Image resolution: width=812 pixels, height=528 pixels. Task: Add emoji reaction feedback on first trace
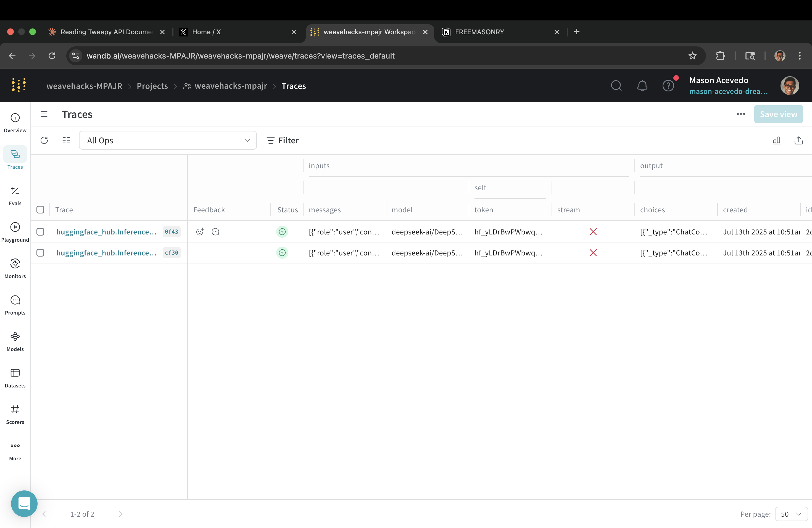pyautogui.click(x=200, y=232)
